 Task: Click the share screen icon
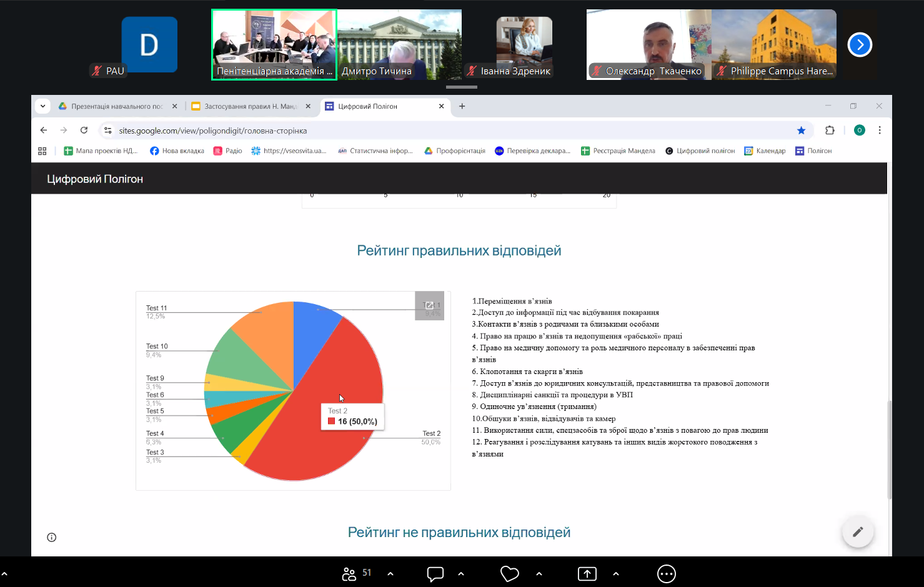(587, 574)
